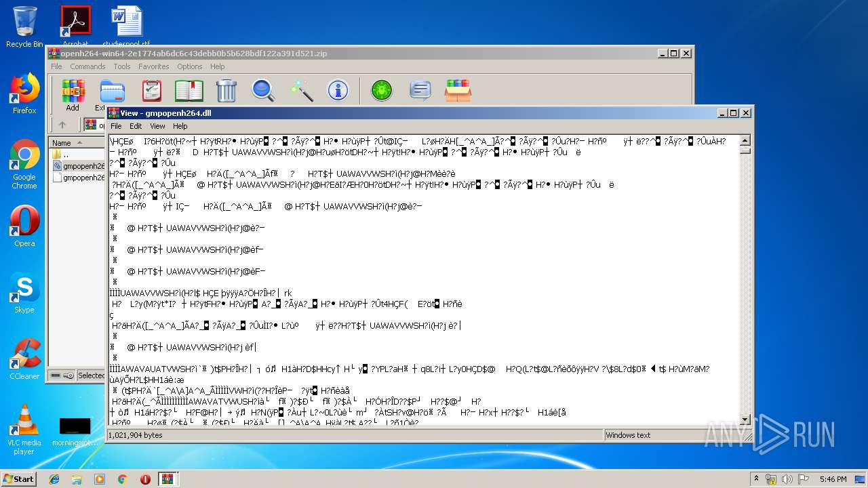Select the gmpopenh264 DLL file with gear icon
Image resolution: width=868 pixels, height=488 pixels.
78,166
